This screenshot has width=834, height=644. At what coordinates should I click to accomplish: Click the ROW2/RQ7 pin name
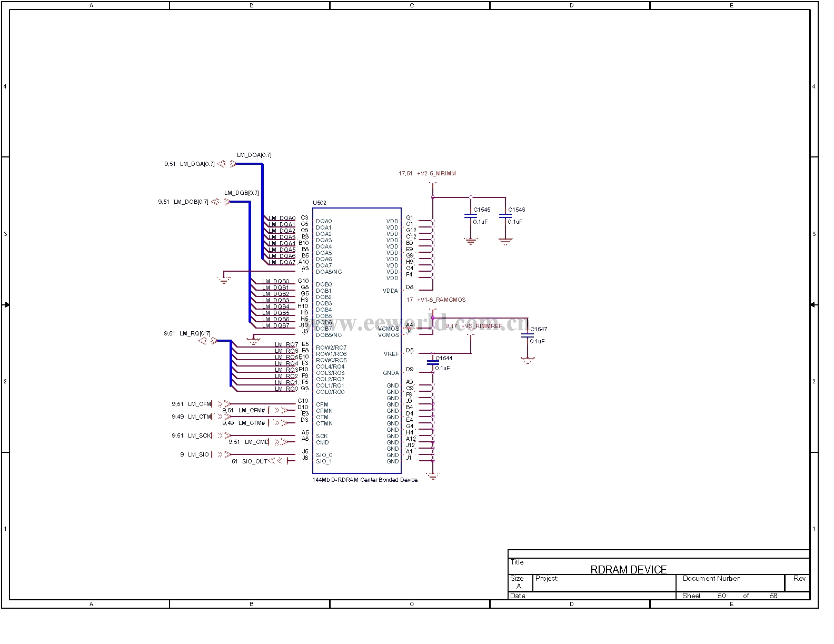click(x=331, y=348)
